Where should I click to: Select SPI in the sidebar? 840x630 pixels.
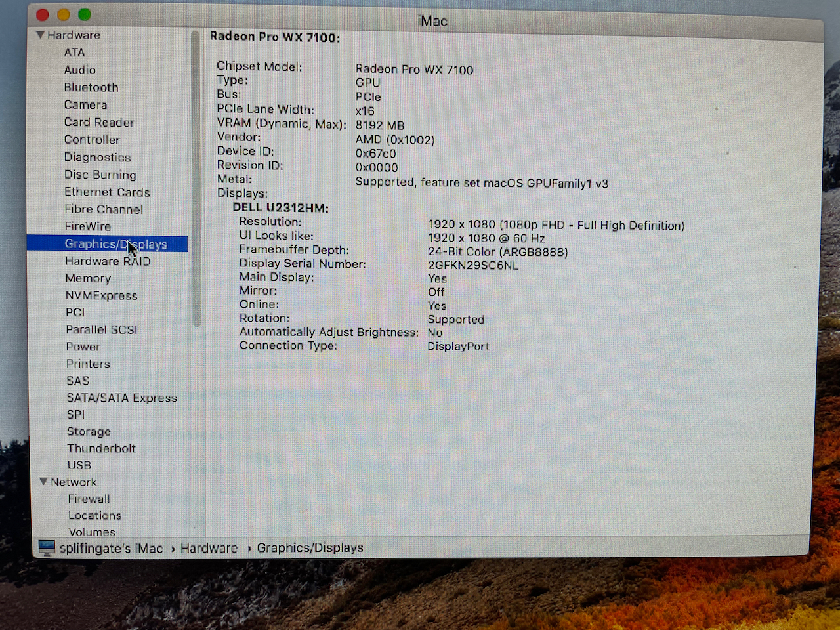tap(75, 415)
